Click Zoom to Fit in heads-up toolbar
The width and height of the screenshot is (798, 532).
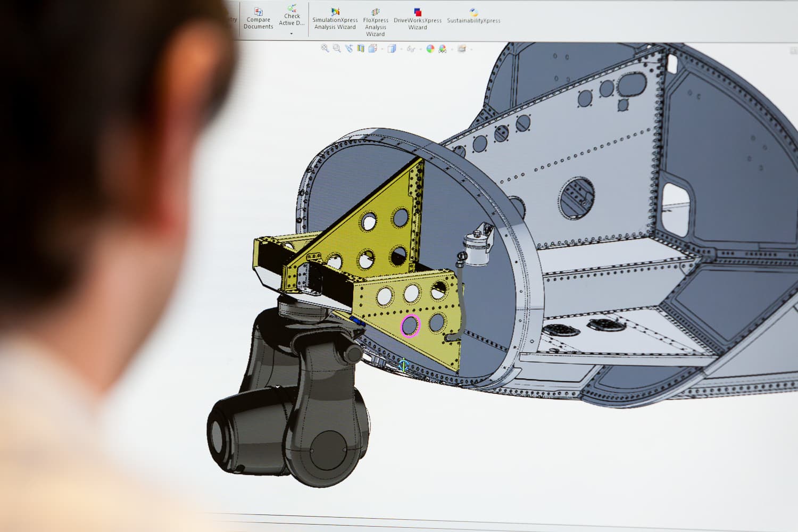[325, 48]
